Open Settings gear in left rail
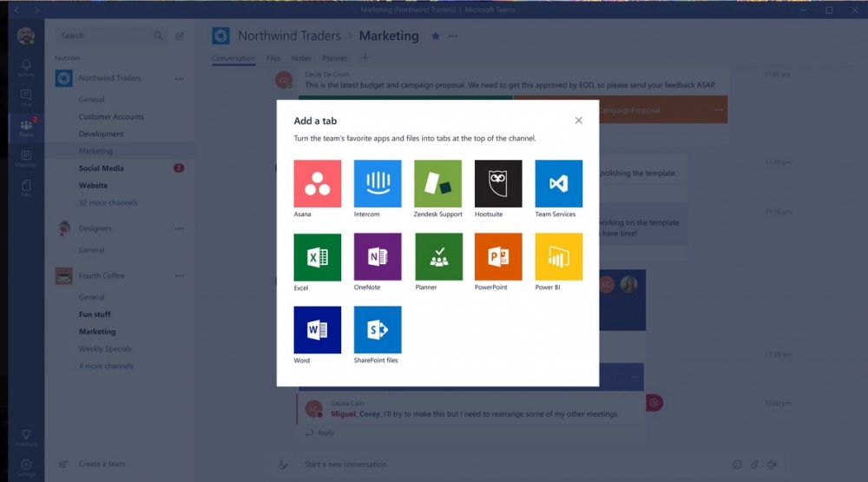The width and height of the screenshot is (868, 482). pyautogui.click(x=26, y=467)
